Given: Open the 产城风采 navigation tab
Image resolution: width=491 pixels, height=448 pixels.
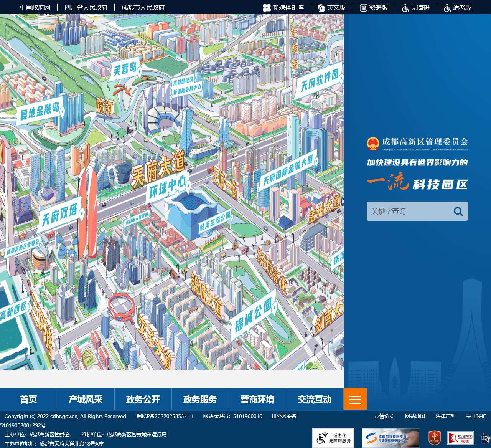Looking at the screenshot, I should pyautogui.click(x=86, y=399).
